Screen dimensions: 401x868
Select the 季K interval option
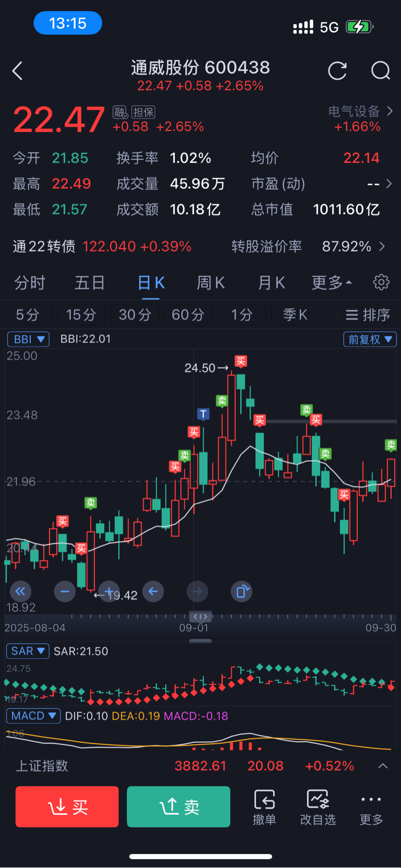(295, 315)
